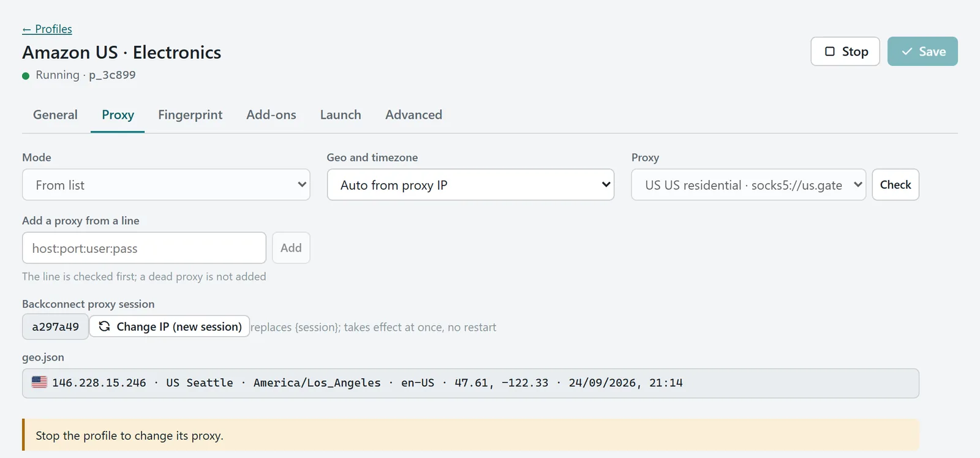Image resolution: width=980 pixels, height=458 pixels.
Task: Open the Mode dropdown showing From list
Action: [166, 185]
